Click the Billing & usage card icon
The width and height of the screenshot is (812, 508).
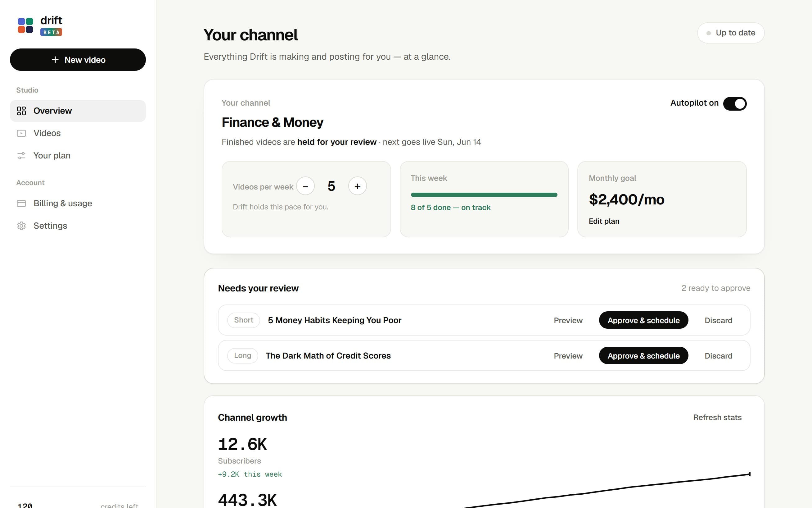21,204
